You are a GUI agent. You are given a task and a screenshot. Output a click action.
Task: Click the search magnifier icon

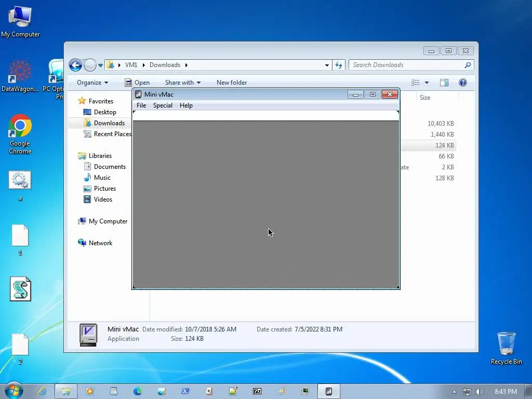click(x=468, y=65)
